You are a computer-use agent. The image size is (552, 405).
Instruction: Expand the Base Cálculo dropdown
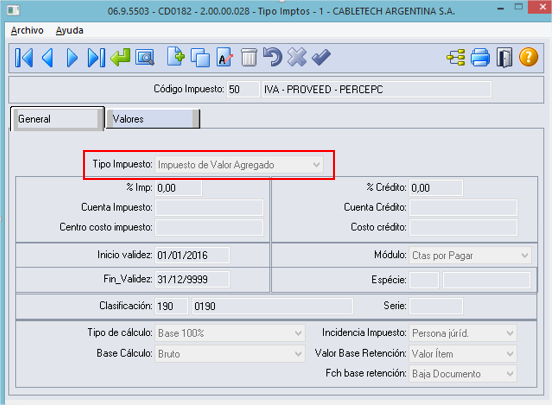(x=298, y=354)
